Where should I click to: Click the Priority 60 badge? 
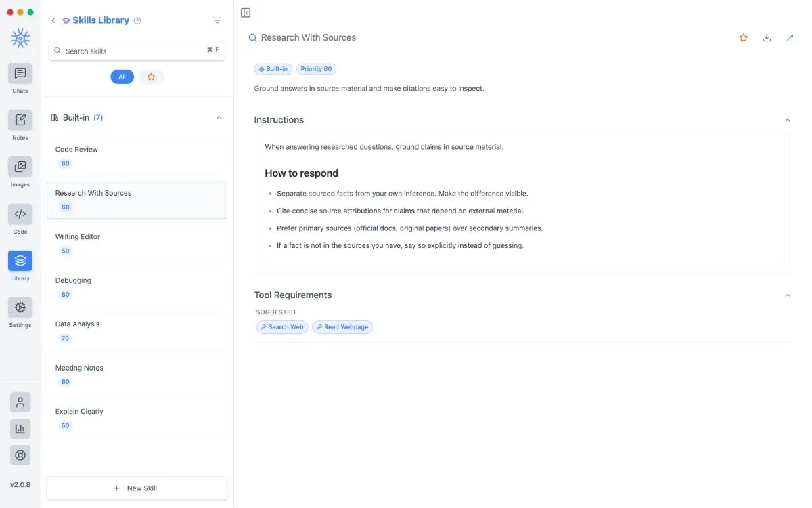316,69
